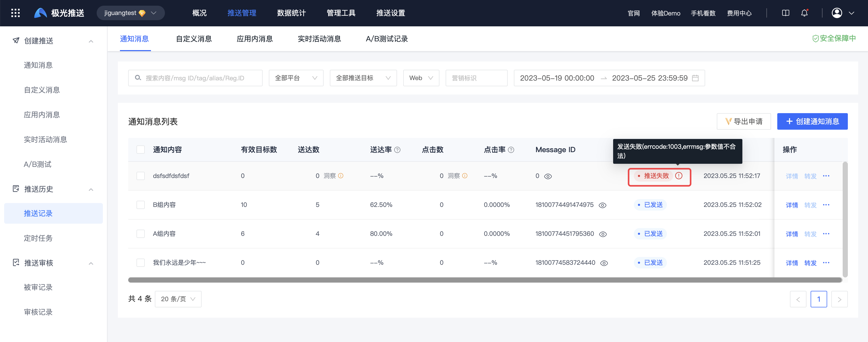Open more actions for B组内容 row

click(826, 205)
